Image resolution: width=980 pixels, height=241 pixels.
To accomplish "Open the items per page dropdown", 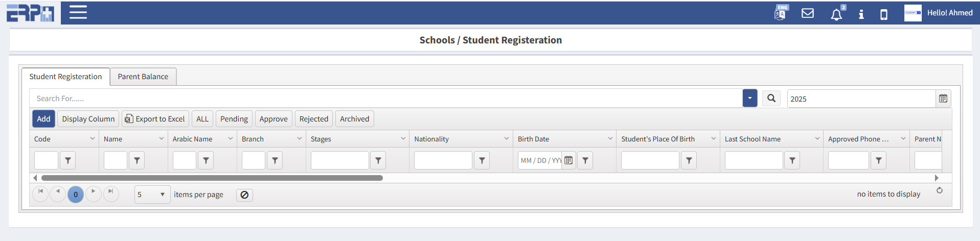I will pos(152,195).
